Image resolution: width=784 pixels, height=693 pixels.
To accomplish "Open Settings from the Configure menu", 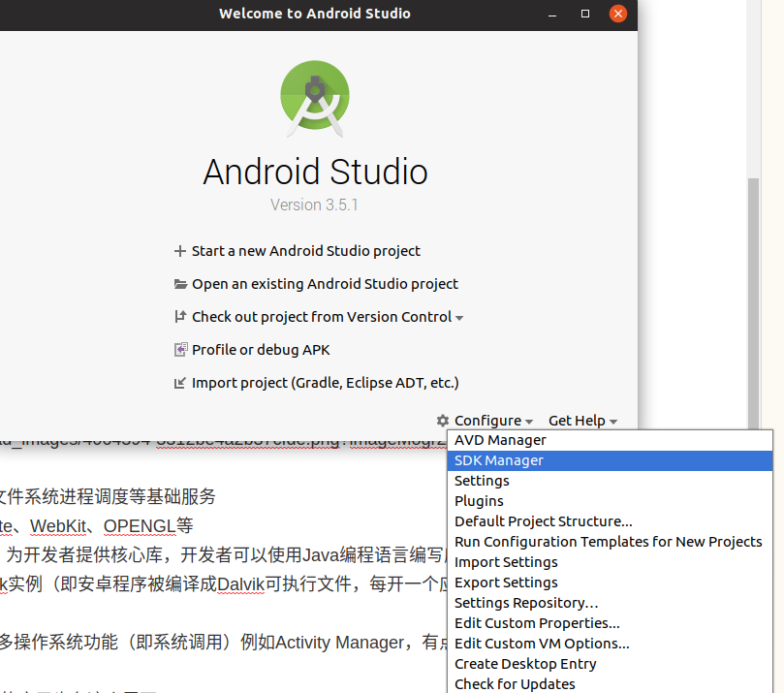I will tap(610, 481).
